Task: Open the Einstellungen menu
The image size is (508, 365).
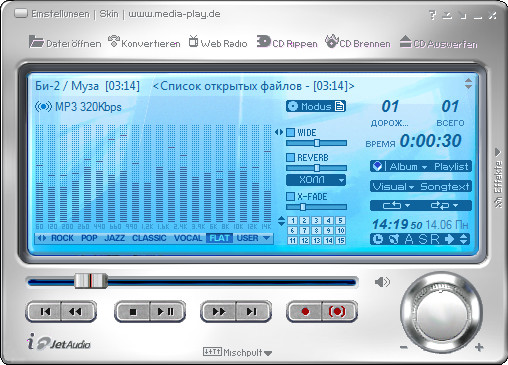Action: (60, 14)
